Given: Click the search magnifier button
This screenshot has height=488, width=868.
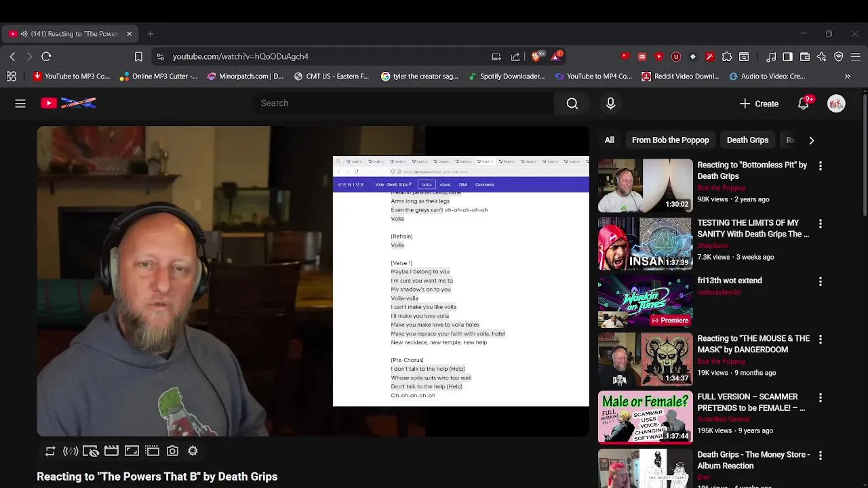Looking at the screenshot, I should click(572, 103).
